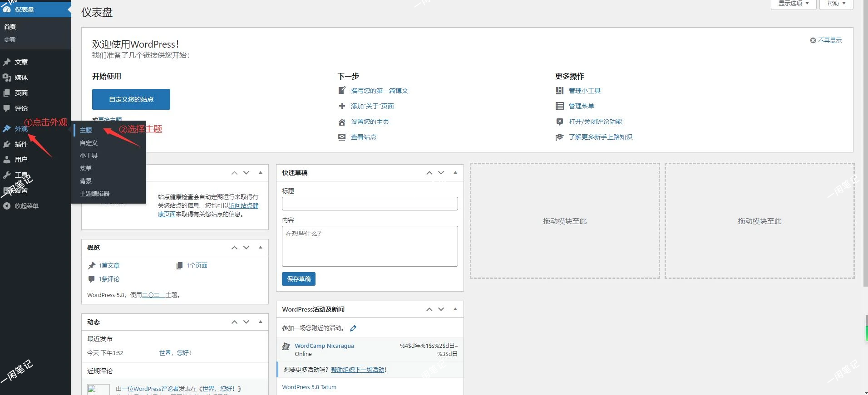The width and height of the screenshot is (868, 395).
Task: Click the Pages (页面) icon in sidebar
Action: [x=7, y=93]
